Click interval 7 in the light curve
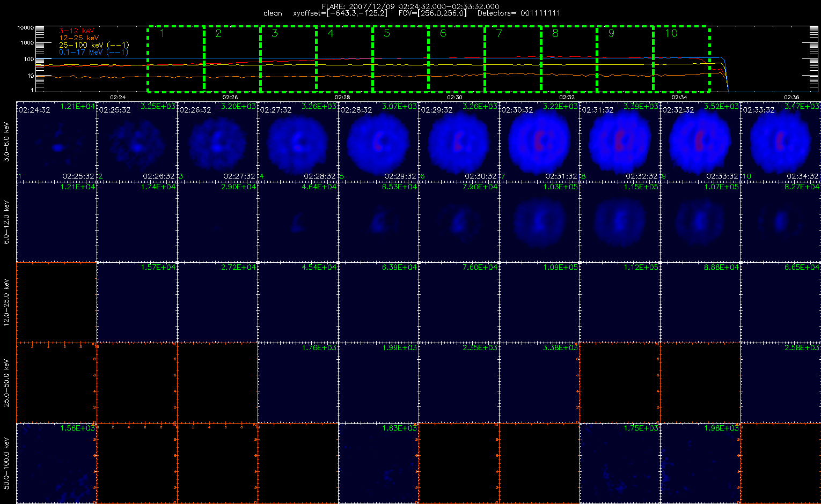Viewport: 821px width, 504px height. tap(513, 59)
